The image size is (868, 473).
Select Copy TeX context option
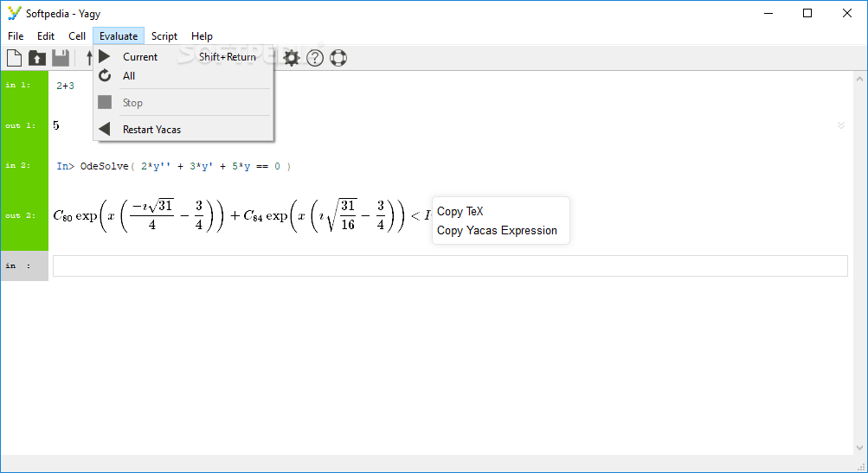pos(460,211)
